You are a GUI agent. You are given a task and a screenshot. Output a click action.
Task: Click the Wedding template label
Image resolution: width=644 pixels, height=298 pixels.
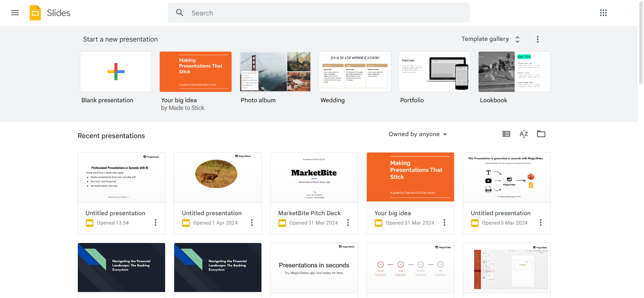[333, 100]
